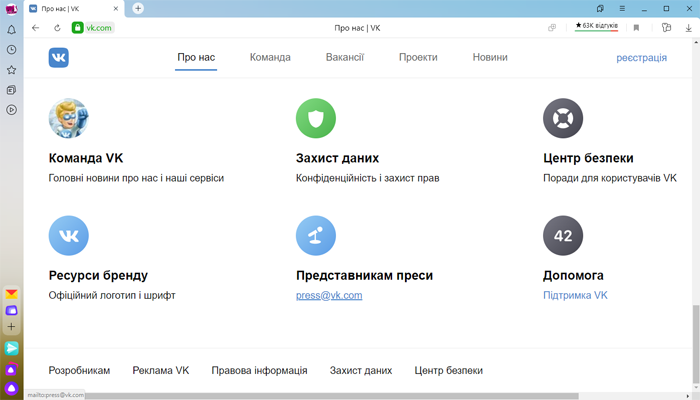Click the microphone press icon
Image resolution: width=700 pixels, height=400 pixels.
click(316, 236)
